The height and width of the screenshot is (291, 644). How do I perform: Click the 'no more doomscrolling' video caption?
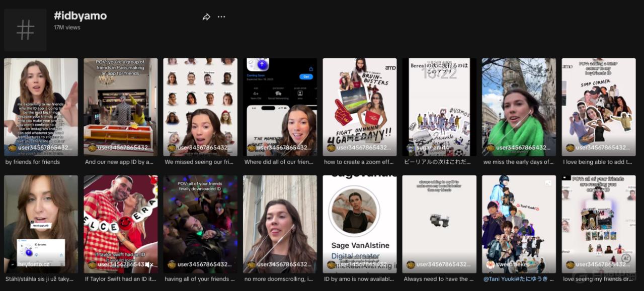point(279,279)
